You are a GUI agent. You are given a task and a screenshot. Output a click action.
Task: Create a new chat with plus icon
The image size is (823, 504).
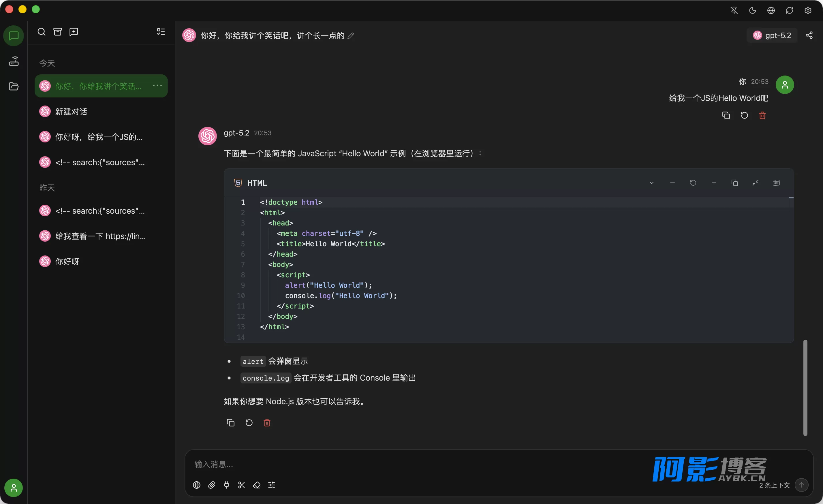[x=74, y=32]
